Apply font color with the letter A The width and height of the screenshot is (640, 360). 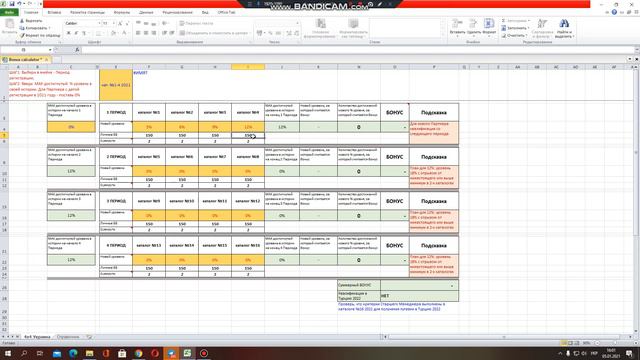(125, 33)
